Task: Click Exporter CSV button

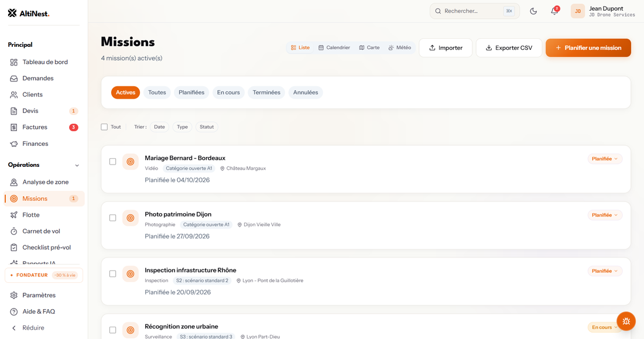Action: [509, 47]
